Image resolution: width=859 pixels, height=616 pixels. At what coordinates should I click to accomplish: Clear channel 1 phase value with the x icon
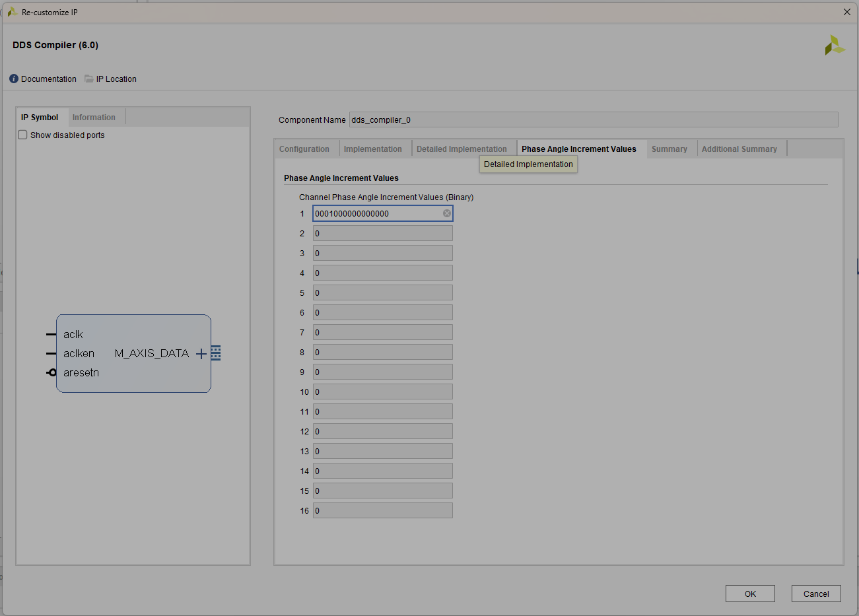pos(447,213)
